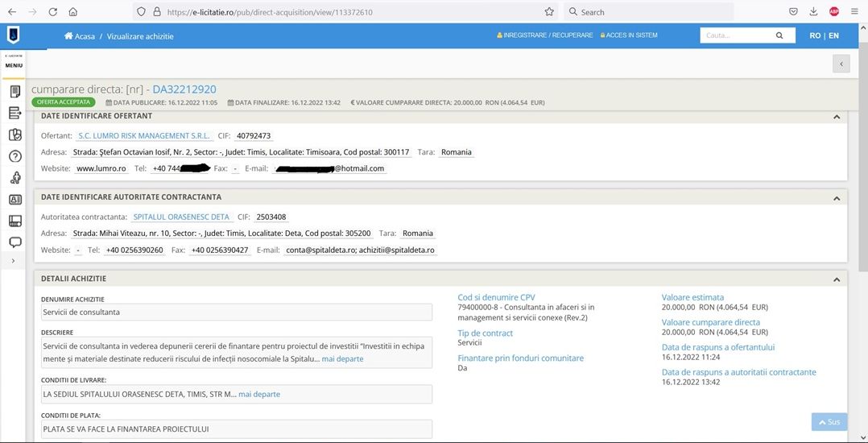The width and height of the screenshot is (868, 443).
Task: Click the Timisoara offerer address value
Action: 242,151
